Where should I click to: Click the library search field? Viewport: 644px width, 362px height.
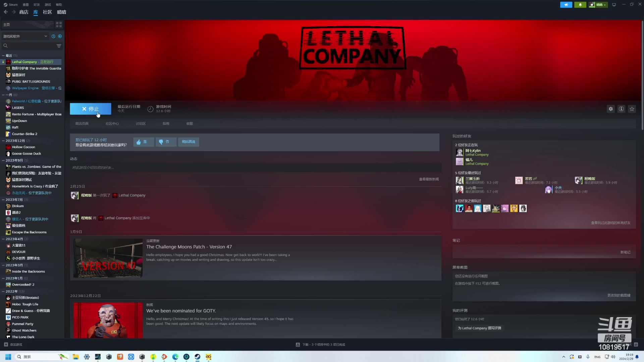pyautogui.click(x=29, y=46)
